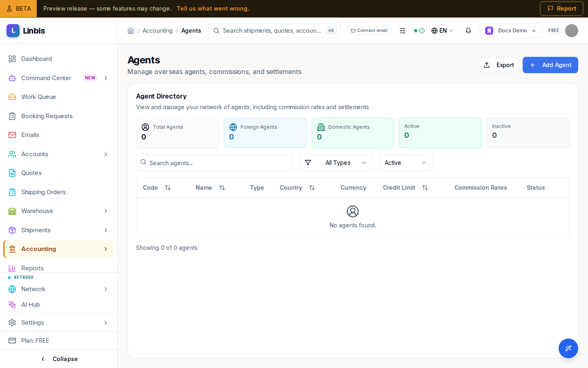
Task: Open the All Types filter dropdown
Action: click(x=336, y=163)
